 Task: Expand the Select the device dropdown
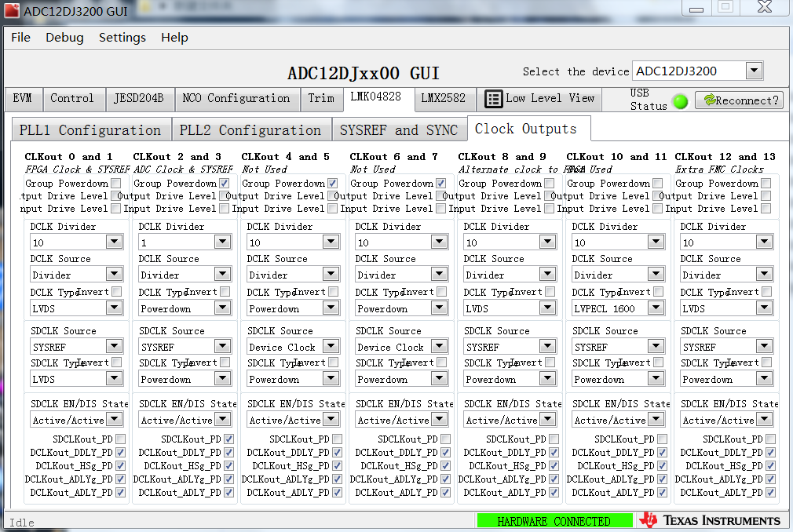click(754, 71)
